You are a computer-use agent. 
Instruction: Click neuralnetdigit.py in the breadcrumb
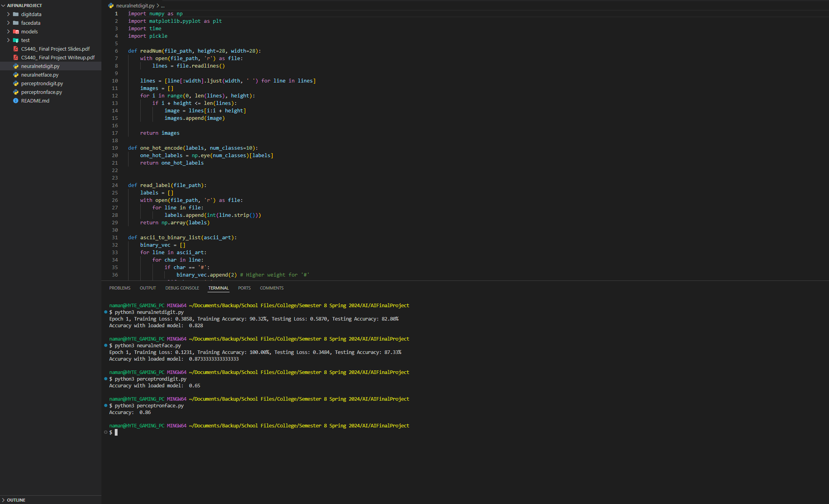pyautogui.click(x=135, y=5)
